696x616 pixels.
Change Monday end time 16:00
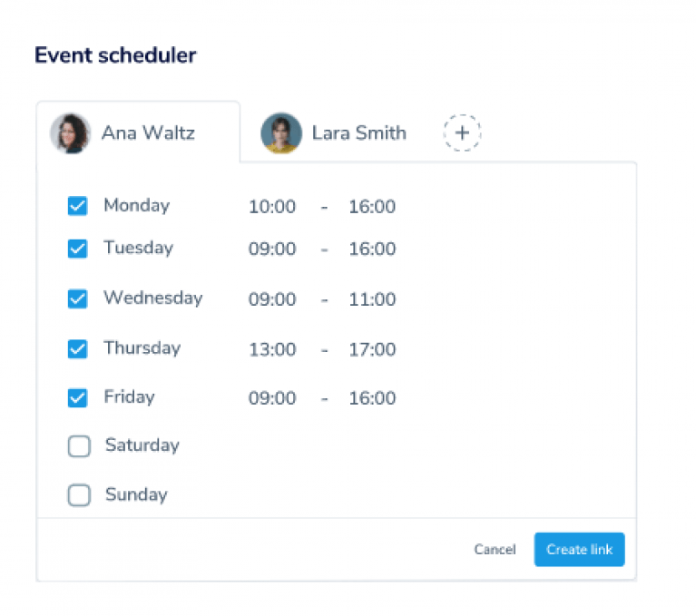[x=372, y=207]
